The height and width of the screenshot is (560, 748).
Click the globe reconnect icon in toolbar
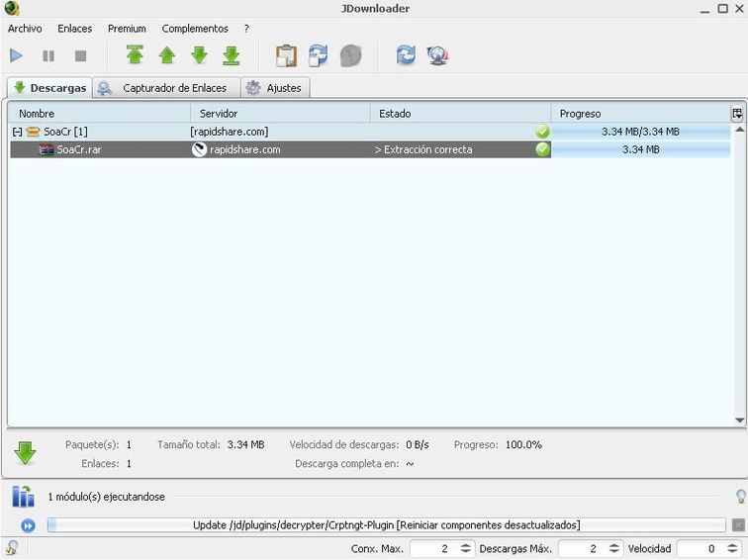[x=437, y=55]
